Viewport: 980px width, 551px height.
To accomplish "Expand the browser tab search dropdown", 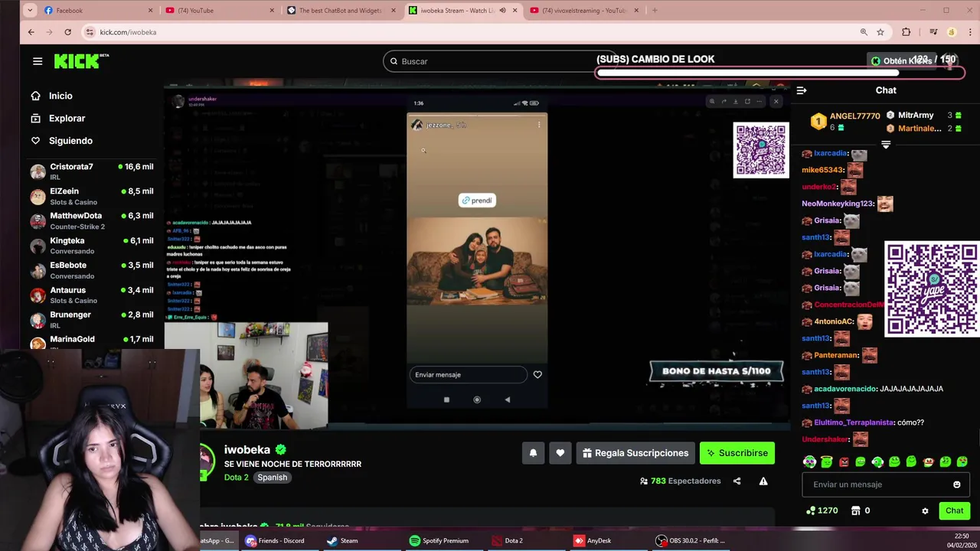I will tap(29, 11).
